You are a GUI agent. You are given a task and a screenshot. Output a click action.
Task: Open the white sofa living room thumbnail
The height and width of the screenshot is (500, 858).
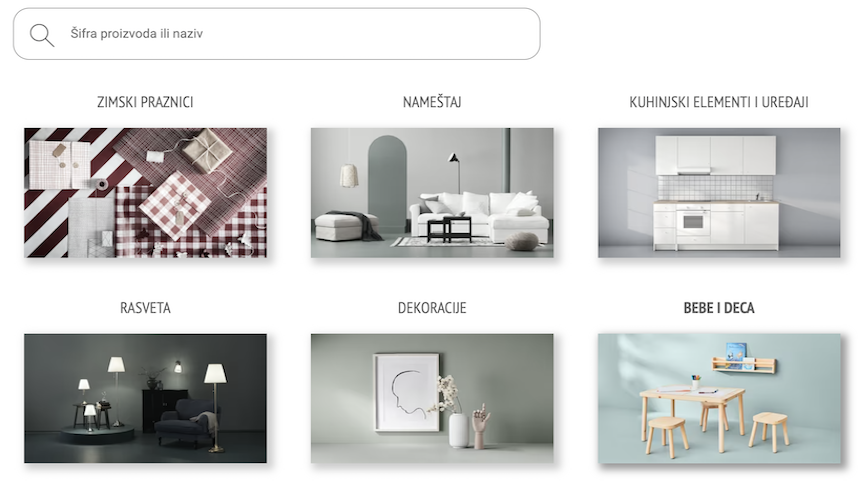pos(432,193)
